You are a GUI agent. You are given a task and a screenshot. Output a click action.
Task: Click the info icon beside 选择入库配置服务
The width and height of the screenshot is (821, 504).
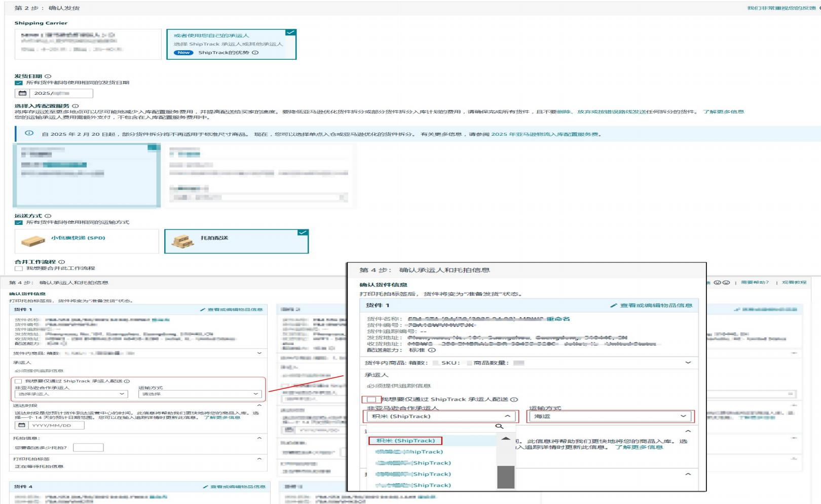[x=76, y=106]
